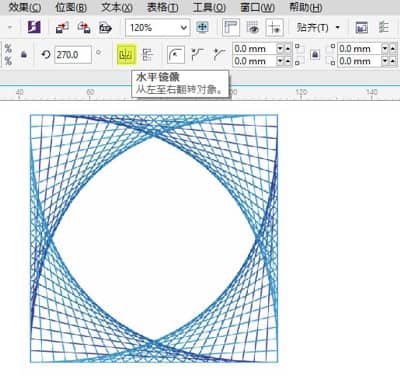Toggle the corner radius lock button
Image resolution: width=400 pixels, height=376 pixels.
point(315,54)
